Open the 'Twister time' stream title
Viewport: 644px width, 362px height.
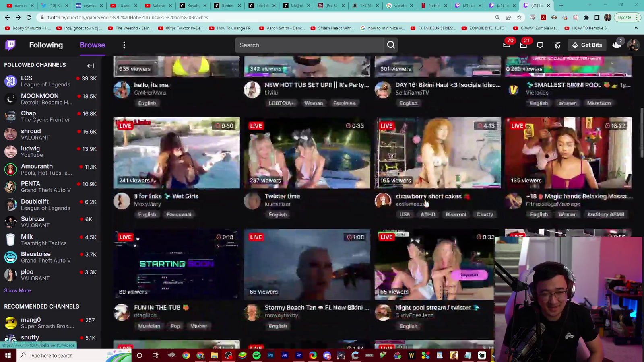point(282,196)
